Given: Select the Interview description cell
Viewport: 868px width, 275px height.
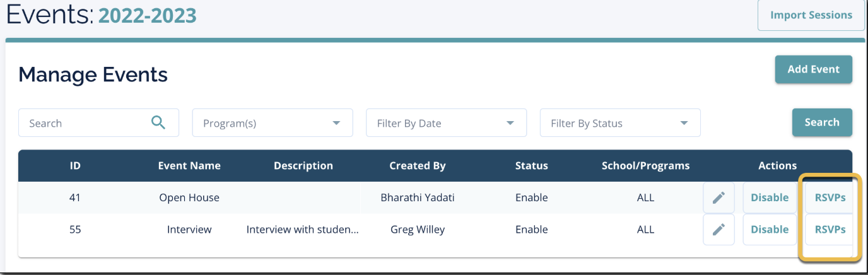Looking at the screenshot, I should click(x=303, y=230).
